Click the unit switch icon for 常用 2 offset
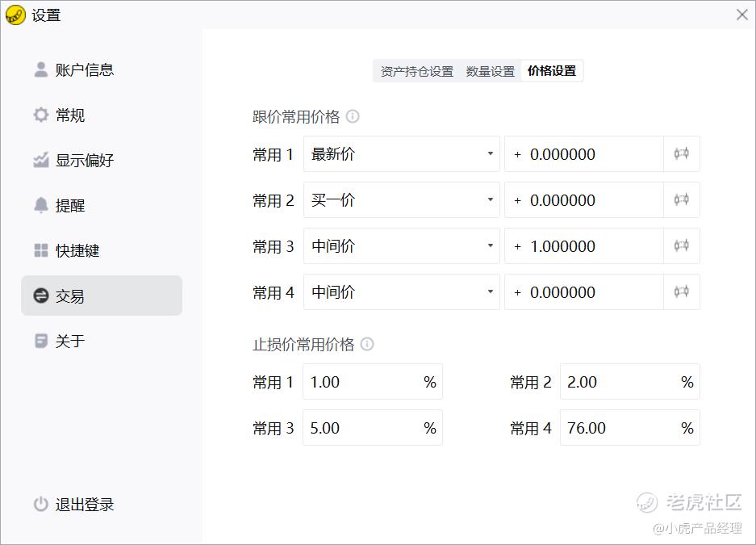 point(681,200)
